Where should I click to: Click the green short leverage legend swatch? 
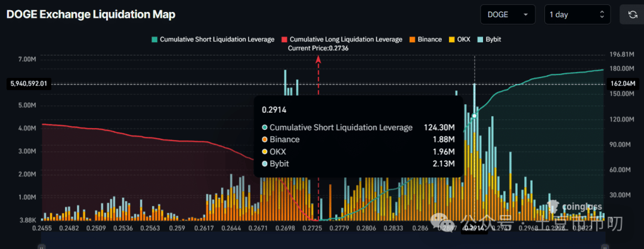point(154,40)
